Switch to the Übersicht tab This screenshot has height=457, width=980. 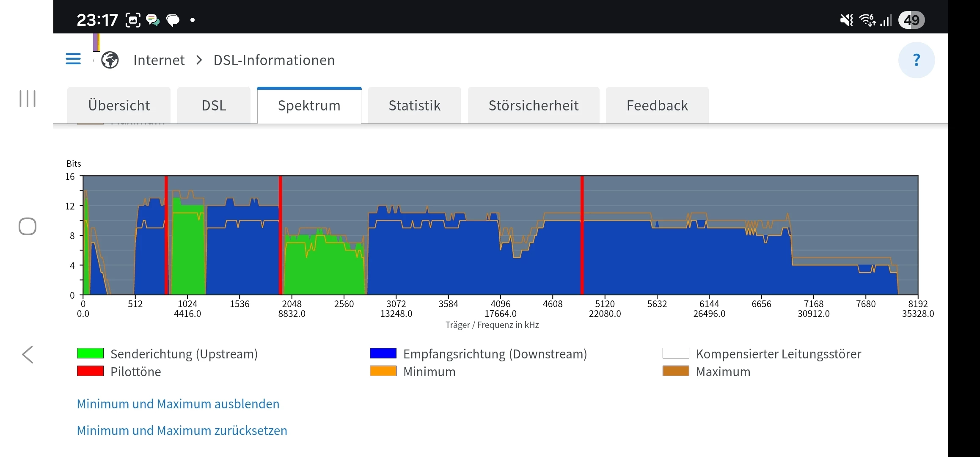[x=119, y=105]
